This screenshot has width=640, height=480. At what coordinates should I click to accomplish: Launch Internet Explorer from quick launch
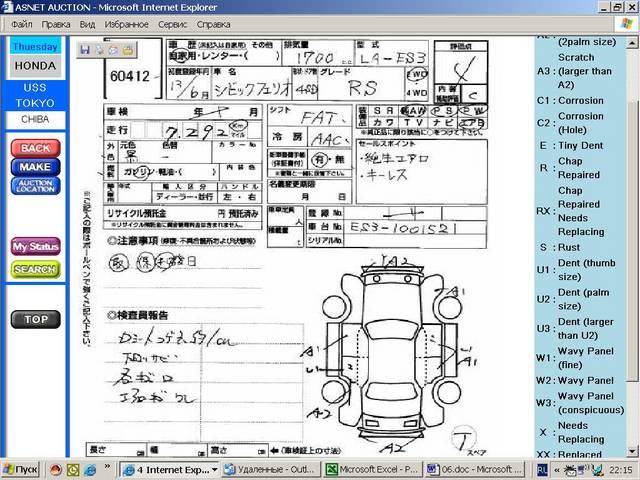90,470
